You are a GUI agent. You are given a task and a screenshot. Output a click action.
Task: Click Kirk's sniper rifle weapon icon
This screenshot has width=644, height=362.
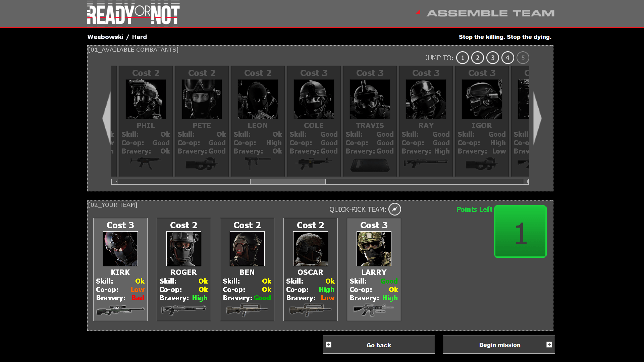coord(120,309)
